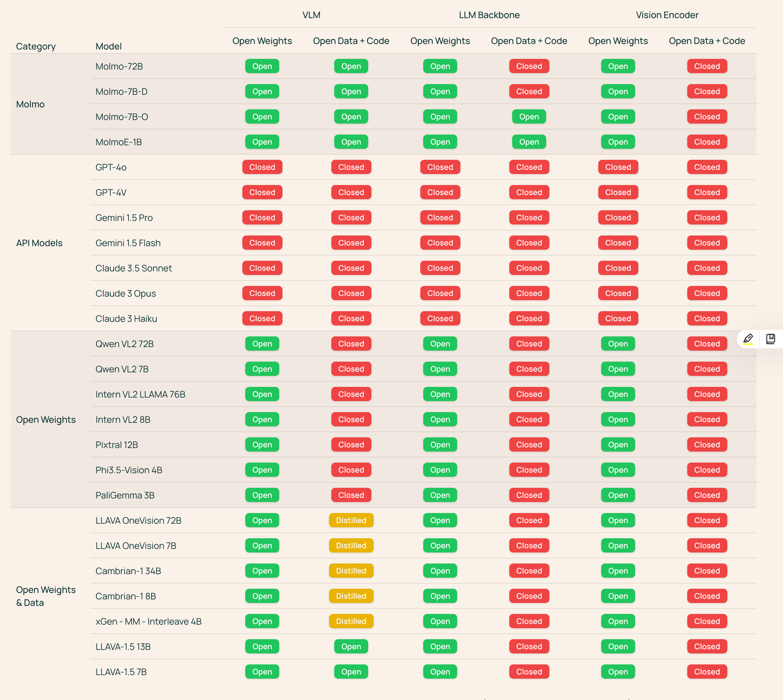Click xGen - MM - Interleave 4B Distilled badge
783x700 pixels.
[x=351, y=621]
